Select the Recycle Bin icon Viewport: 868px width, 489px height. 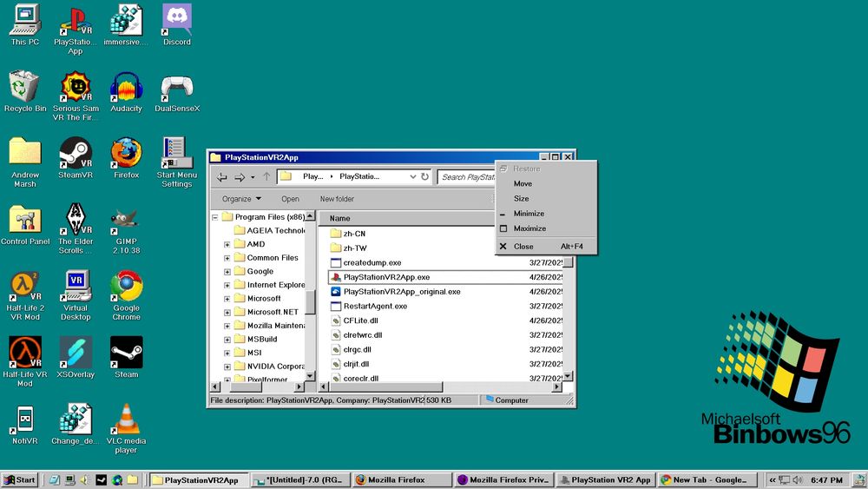pos(25,91)
